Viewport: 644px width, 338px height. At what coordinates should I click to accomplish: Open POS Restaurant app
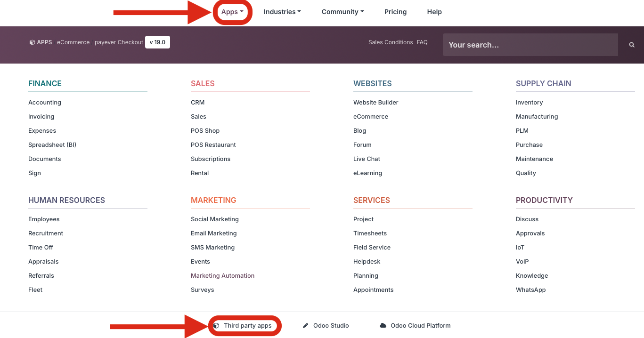pyautogui.click(x=213, y=145)
